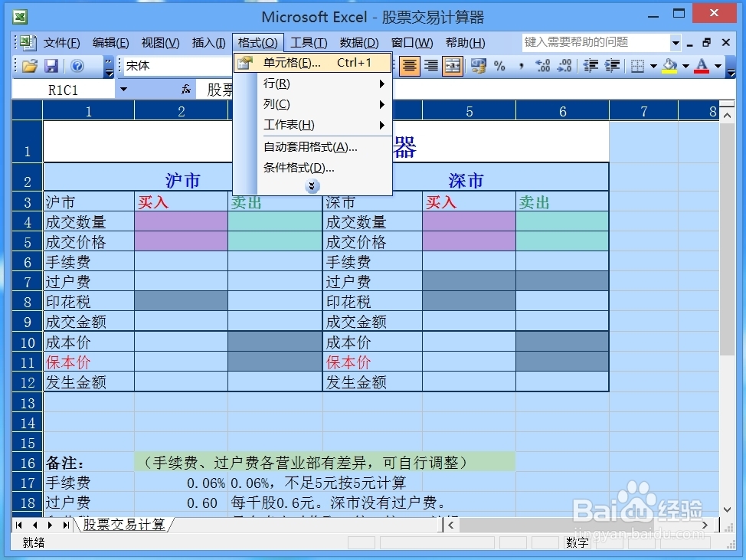This screenshot has height=560, width=746.
Task: Increase indent of cell
Action: (x=612, y=66)
